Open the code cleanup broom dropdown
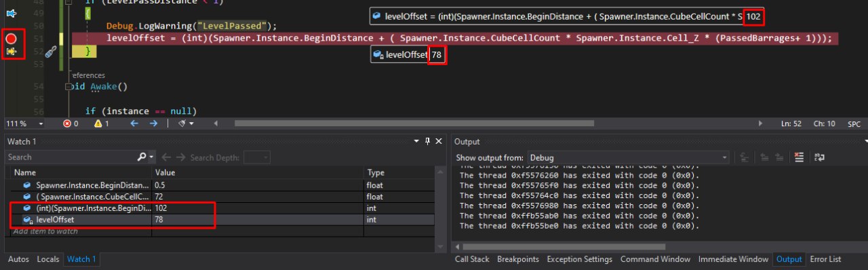The width and height of the screenshot is (868, 270). pos(185,123)
